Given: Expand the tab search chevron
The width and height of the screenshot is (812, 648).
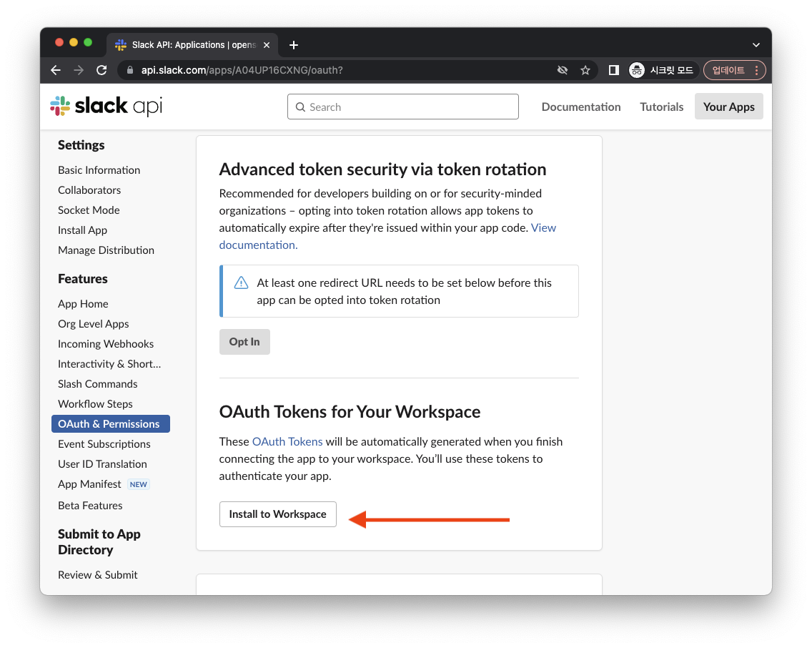Looking at the screenshot, I should pos(756,45).
